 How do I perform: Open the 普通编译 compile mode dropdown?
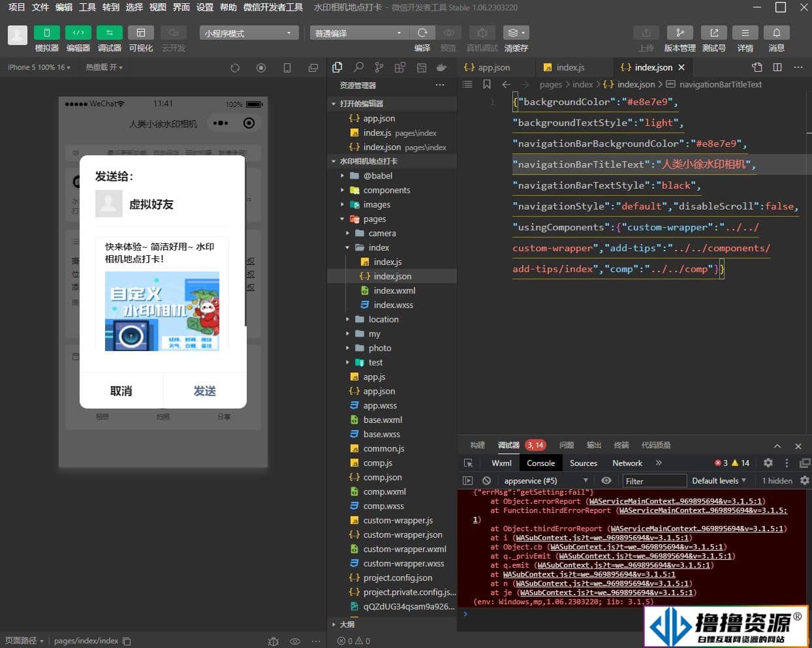click(x=359, y=33)
